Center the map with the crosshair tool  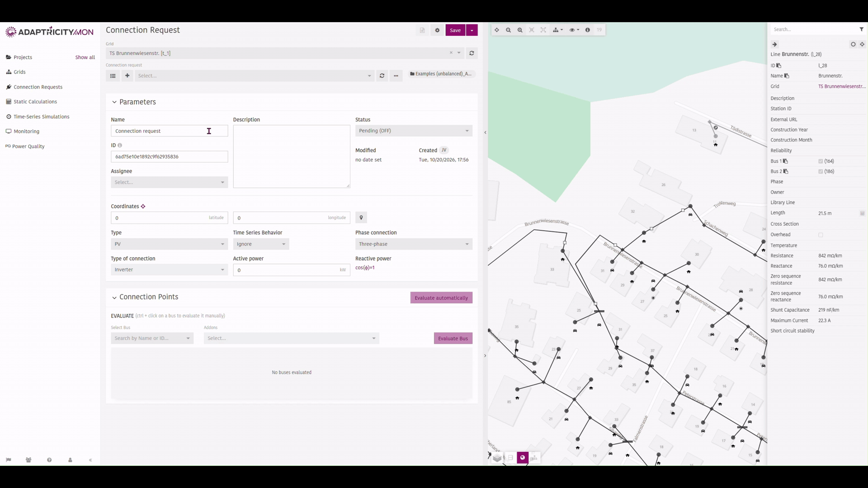pos(497,30)
